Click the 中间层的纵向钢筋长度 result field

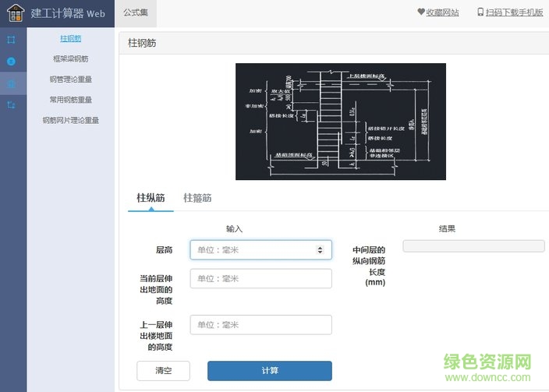pos(473,246)
